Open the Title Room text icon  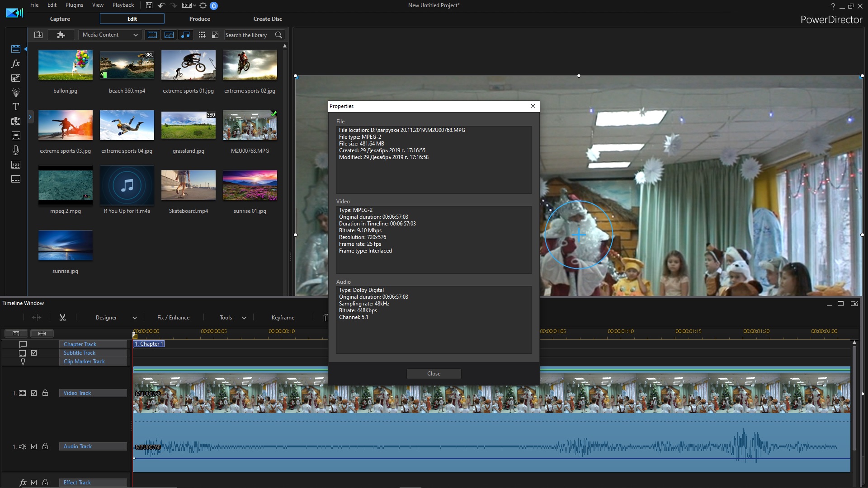coord(15,107)
